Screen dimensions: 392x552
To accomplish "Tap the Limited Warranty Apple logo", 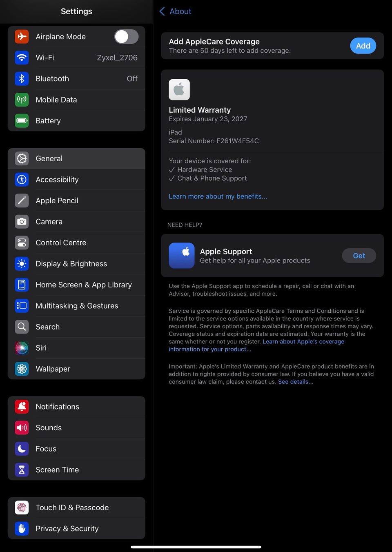I will coord(179,89).
